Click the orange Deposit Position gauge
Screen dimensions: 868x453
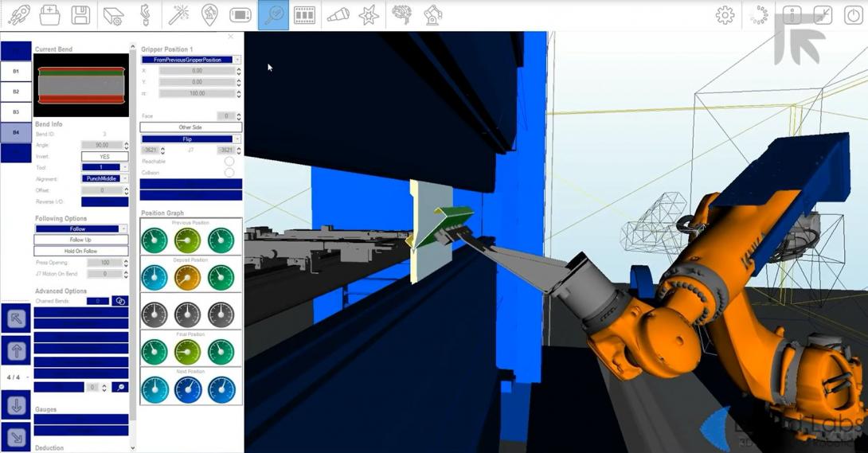click(187, 276)
